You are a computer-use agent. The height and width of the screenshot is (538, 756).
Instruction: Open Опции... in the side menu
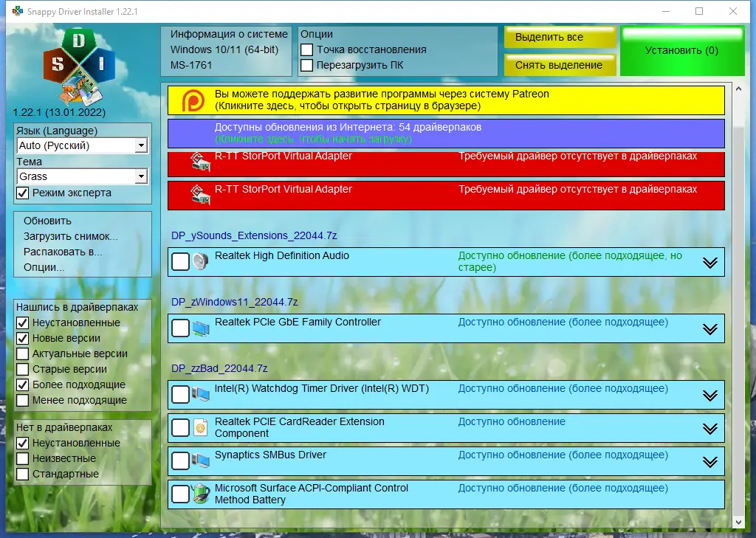coord(44,267)
